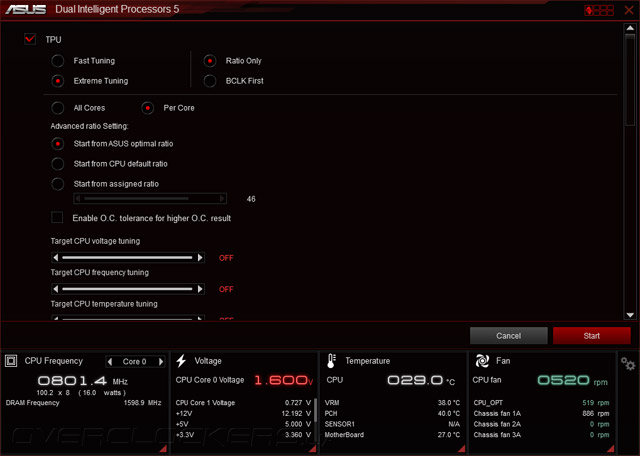This screenshot has height=456, width=640.
Task: Click the OFF value for voltage tuning
Action: pyautogui.click(x=226, y=258)
